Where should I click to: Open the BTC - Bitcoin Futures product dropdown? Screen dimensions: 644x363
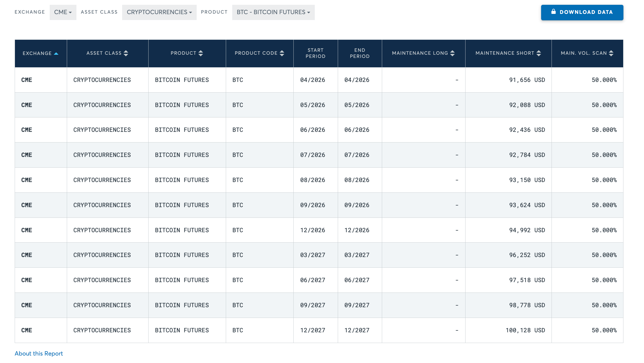tap(273, 12)
